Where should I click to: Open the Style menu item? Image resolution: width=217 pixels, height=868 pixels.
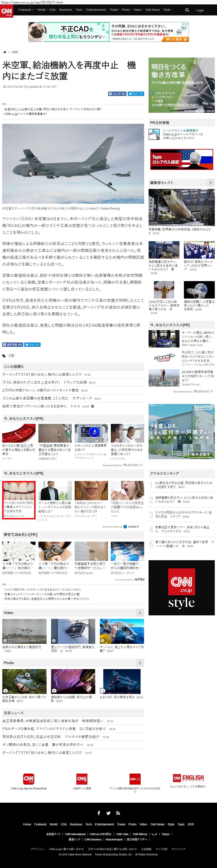pos(167,10)
